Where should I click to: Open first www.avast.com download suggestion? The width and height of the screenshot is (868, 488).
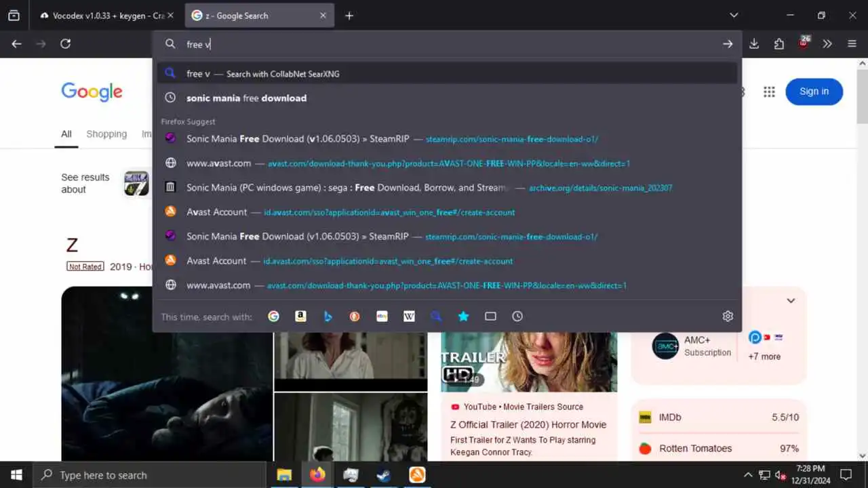[448, 163]
